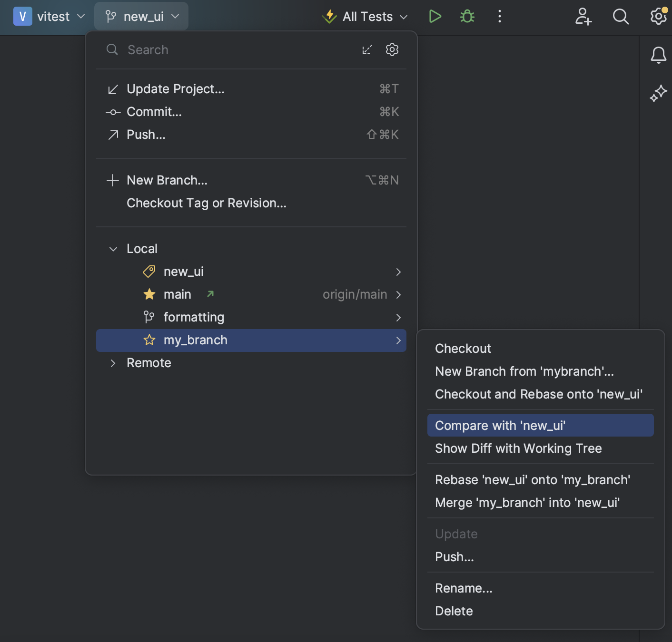This screenshot has height=642, width=672.
Task: Open the more run actions kebab icon
Action: point(500,16)
